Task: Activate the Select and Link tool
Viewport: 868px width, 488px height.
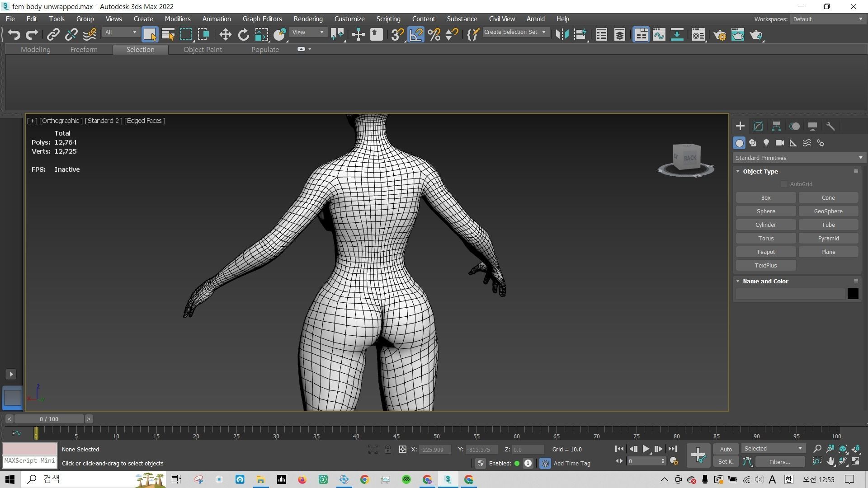Action: click(53, 35)
